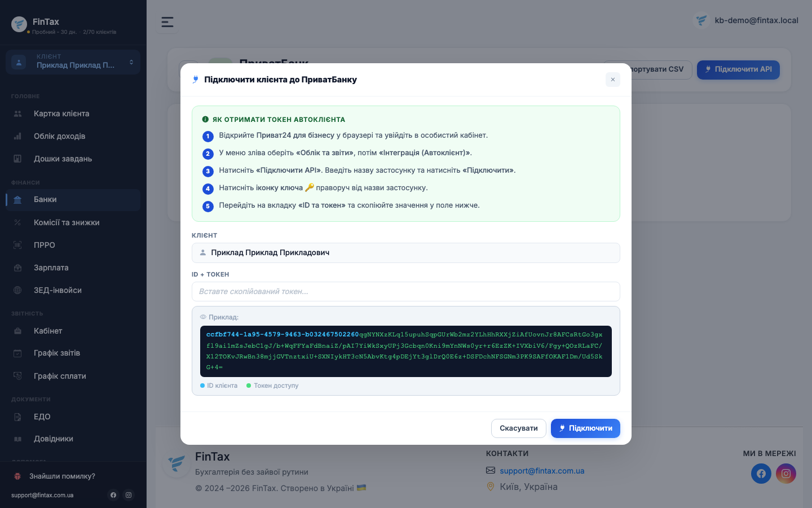Open Довідники in sidebar
812x508 pixels.
tap(73, 439)
